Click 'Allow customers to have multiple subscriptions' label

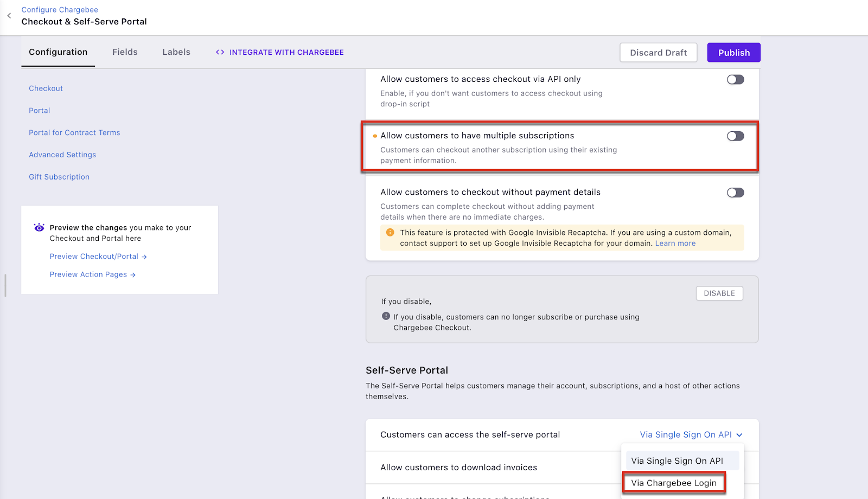(477, 136)
